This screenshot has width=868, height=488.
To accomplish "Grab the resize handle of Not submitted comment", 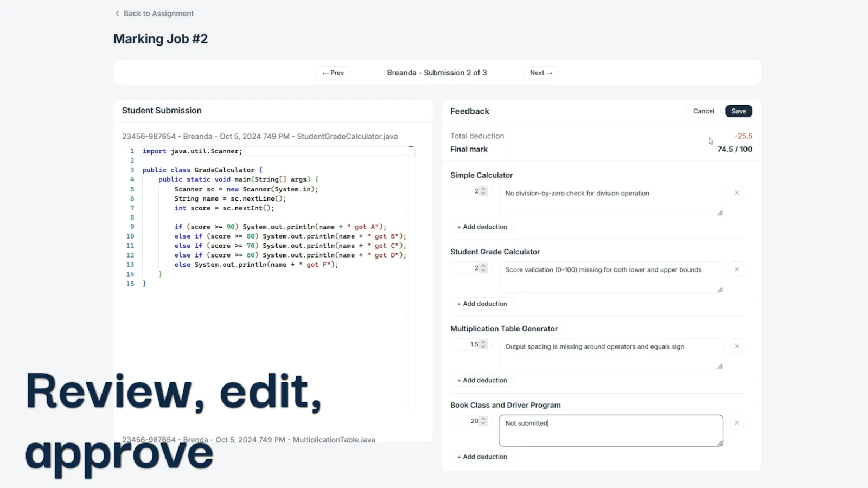I will pos(719,443).
